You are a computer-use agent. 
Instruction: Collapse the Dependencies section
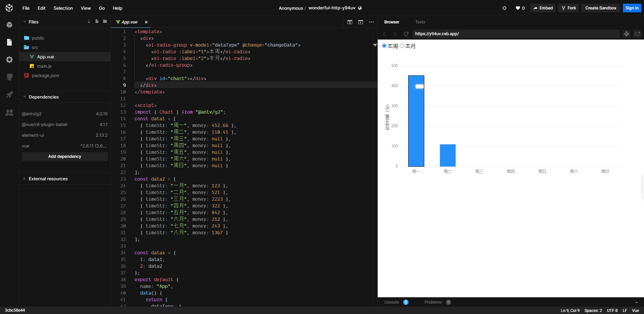point(24,97)
